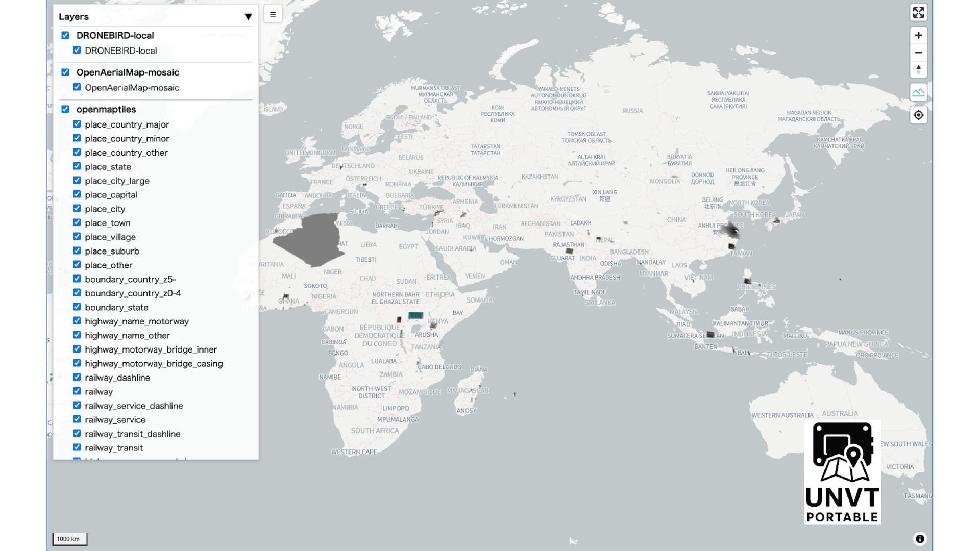Select the boundary_state layer label
The height and width of the screenshot is (551, 980).
(116, 307)
